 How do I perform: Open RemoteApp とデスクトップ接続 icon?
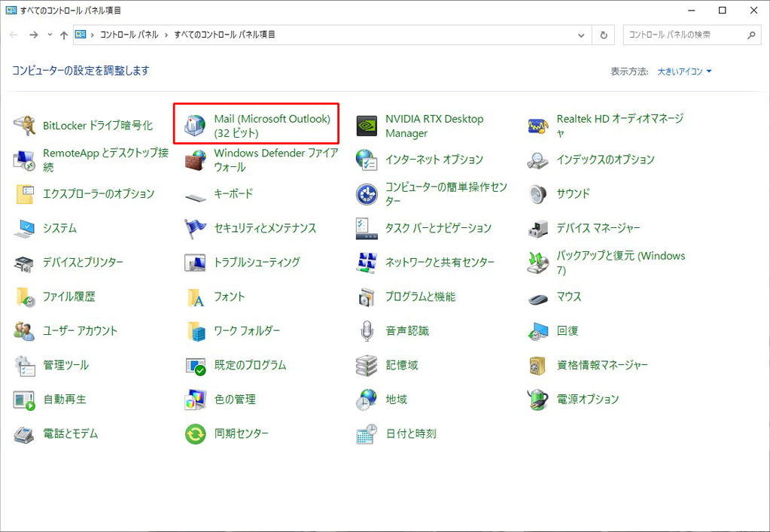click(24, 160)
